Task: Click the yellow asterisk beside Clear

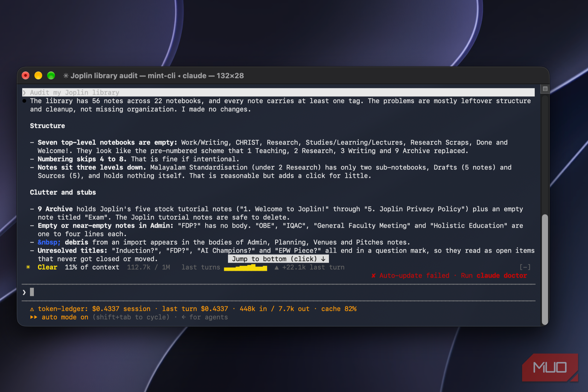Action: (28, 267)
